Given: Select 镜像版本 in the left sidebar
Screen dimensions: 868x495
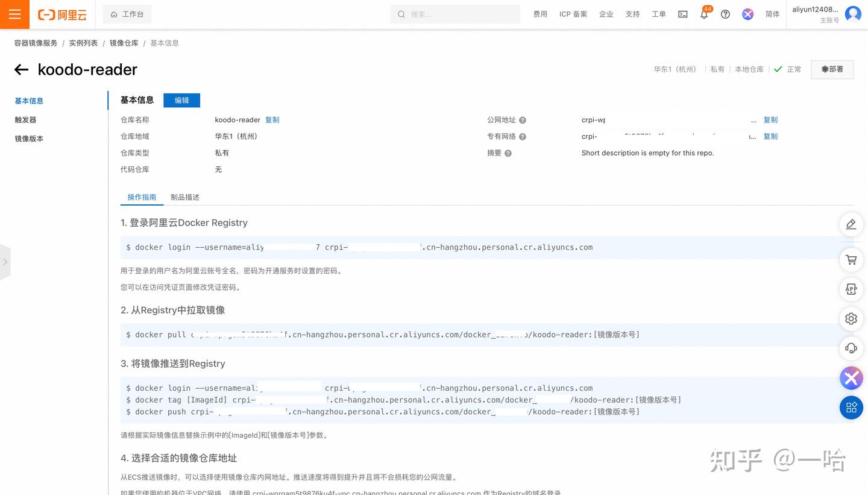Looking at the screenshot, I should (28, 138).
